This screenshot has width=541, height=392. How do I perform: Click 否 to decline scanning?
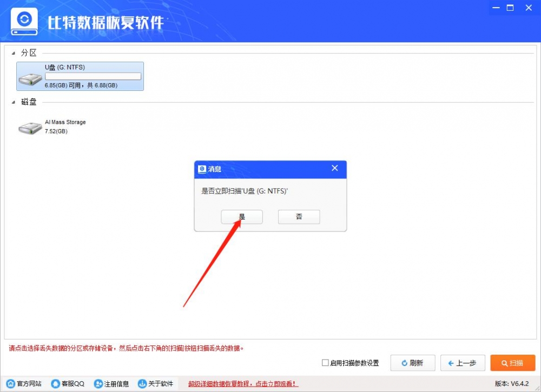[x=299, y=216]
